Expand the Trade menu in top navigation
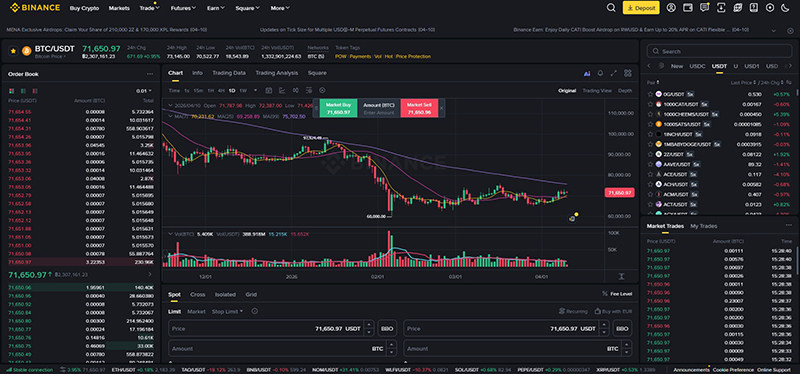800x374 pixels. [149, 8]
